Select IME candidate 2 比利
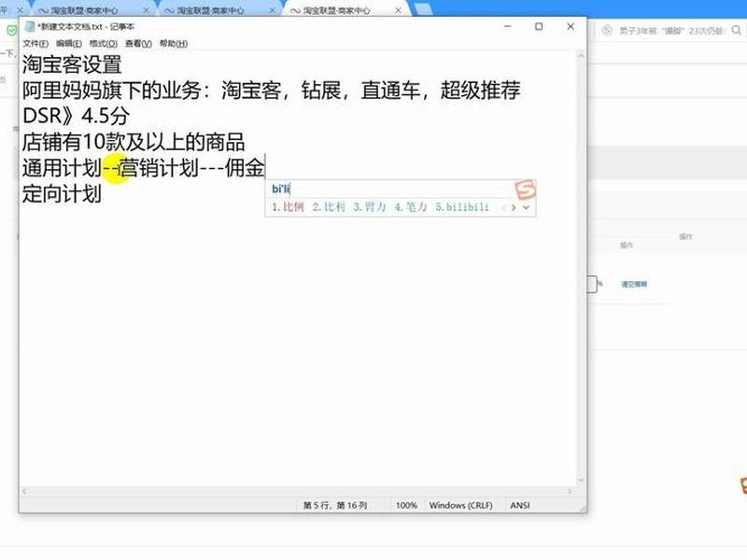 [x=329, y=206]
